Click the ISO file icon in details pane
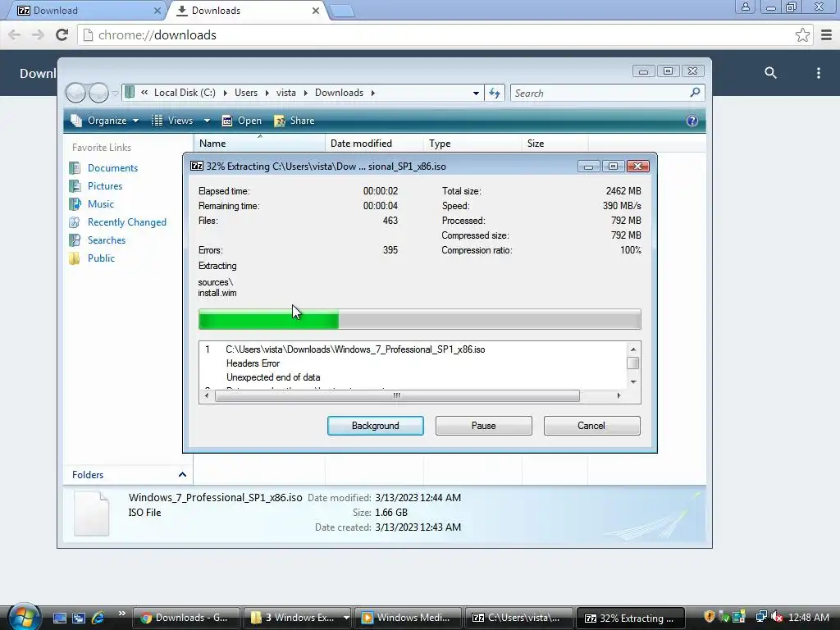The image size is (840, 630). pyautogui.click(x=91, y=513)
